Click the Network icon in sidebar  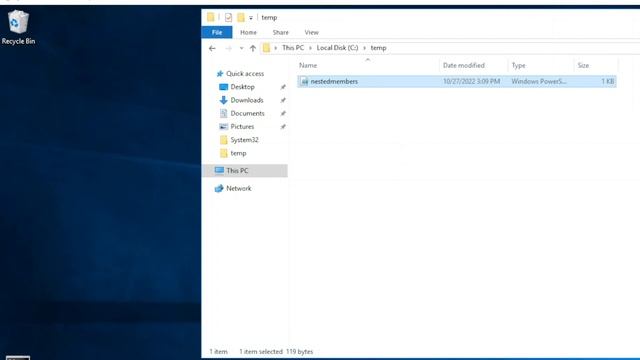[x=219, y=188]
